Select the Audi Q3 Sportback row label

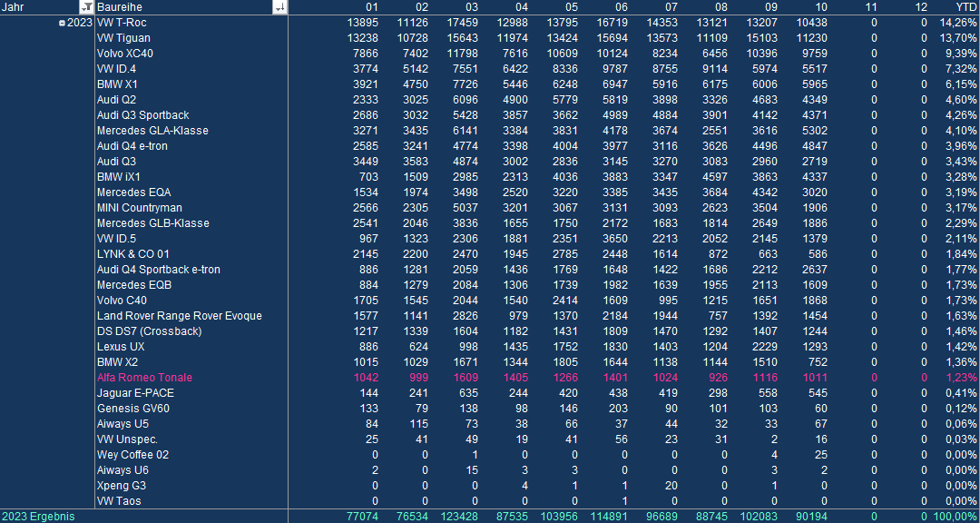coord(143,115)
